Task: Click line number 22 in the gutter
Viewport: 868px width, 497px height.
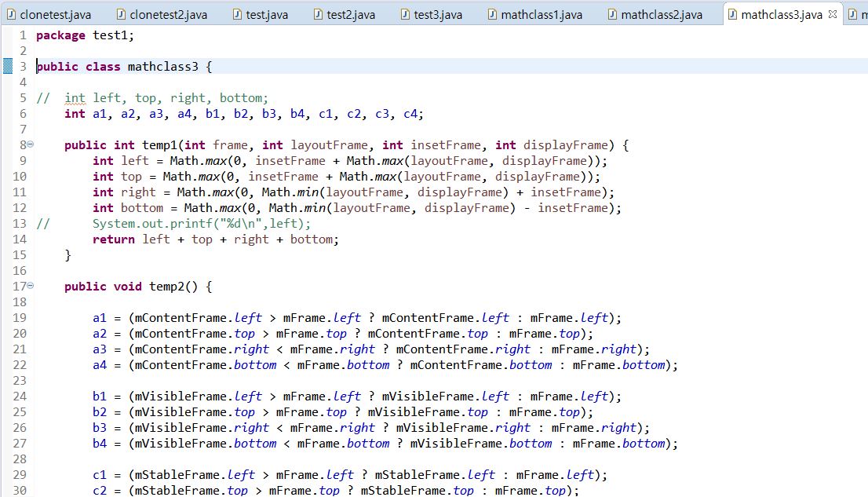Action: click(x=20, y=365)
